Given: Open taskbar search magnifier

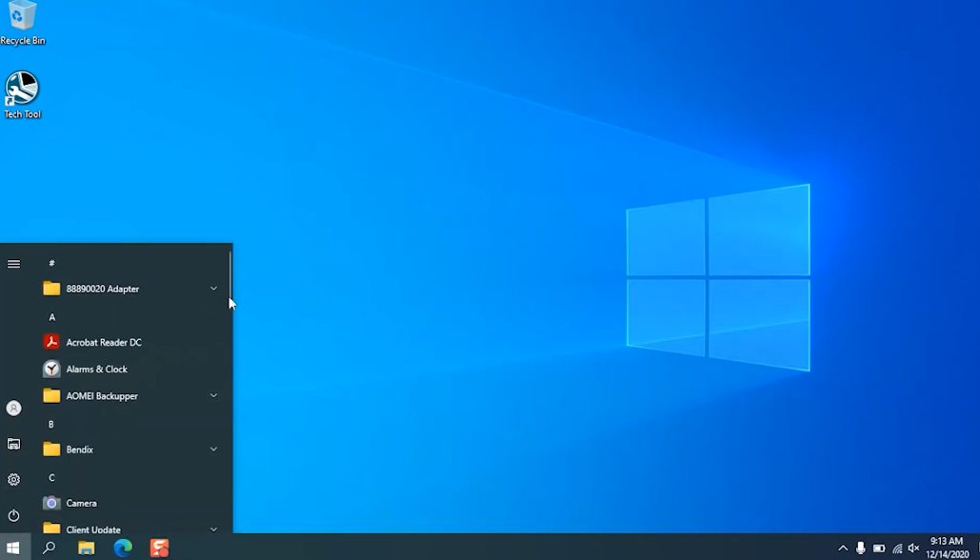Looking at the screenshot, I should [49, 549].
